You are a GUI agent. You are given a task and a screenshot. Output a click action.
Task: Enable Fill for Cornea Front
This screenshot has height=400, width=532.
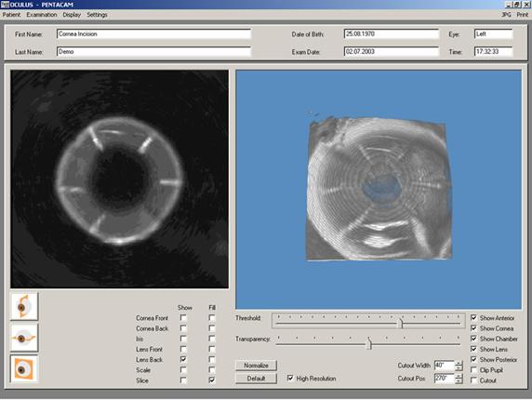pyautogui.click(x=212, y=318)
